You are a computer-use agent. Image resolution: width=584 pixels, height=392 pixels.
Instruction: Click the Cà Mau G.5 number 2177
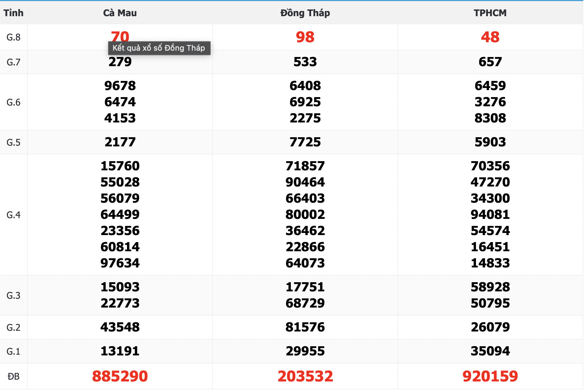click(x=120, y=142)
